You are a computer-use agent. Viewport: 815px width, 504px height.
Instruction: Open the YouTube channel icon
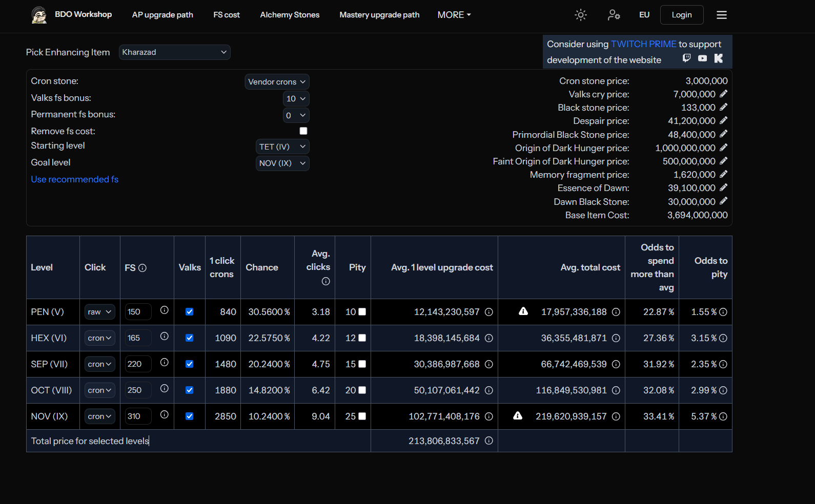point(702,58)
